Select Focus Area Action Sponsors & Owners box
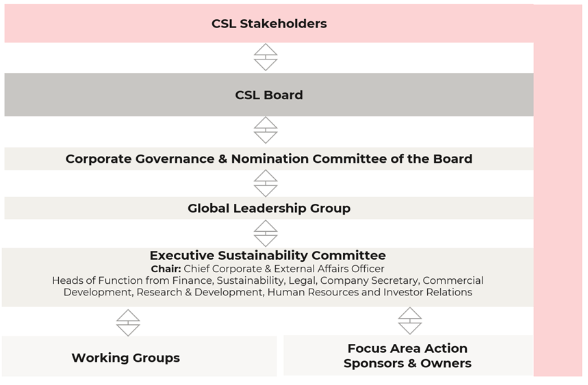The image size is (588, 385). [408, 356]
